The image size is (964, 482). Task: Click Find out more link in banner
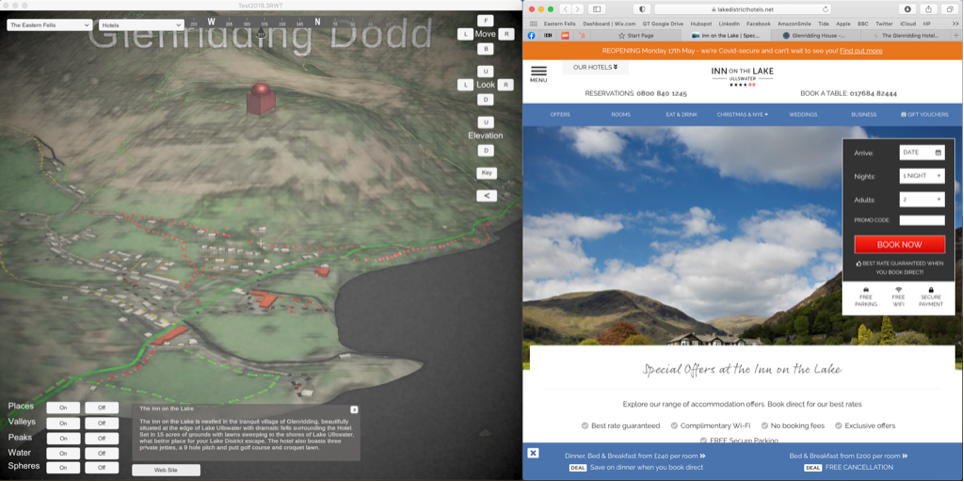[x=861, y=51]
